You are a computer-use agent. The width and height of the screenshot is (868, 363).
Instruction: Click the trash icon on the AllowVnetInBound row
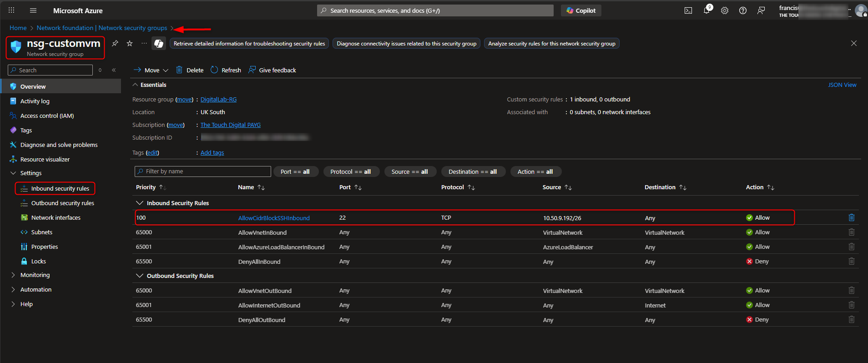pos(852,232)
